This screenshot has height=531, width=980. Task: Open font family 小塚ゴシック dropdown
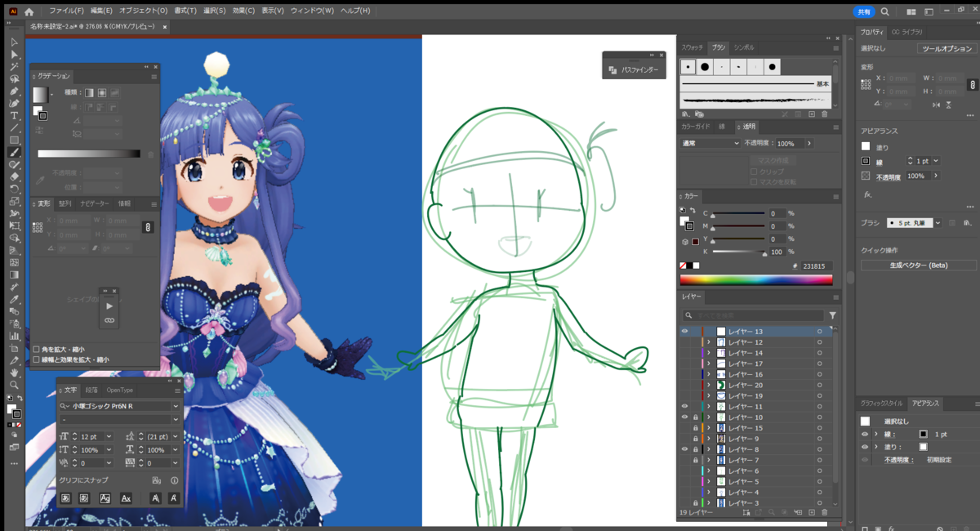(x=176, y=406)
